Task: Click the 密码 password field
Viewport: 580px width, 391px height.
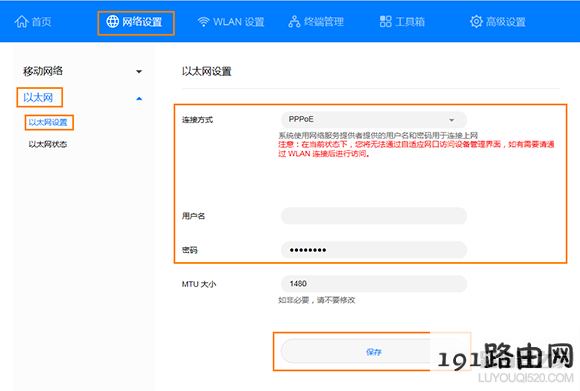Action: click(x=374, y=250)
